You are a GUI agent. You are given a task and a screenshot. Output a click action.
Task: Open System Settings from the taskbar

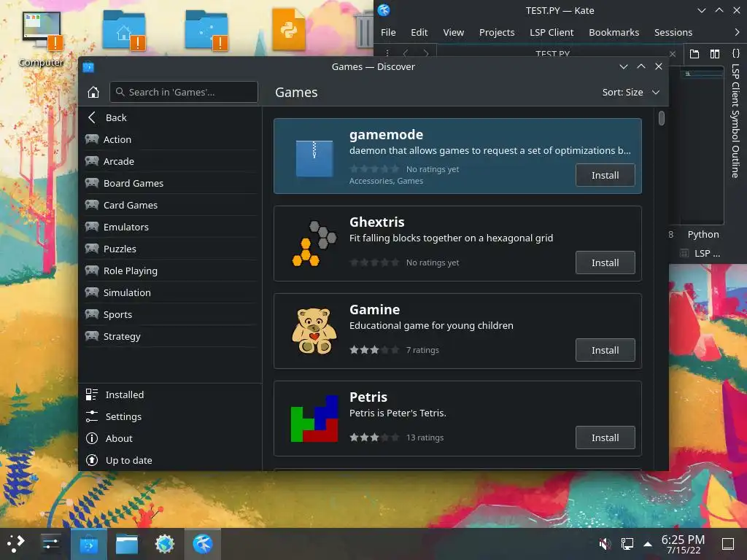tap(50, 543)
